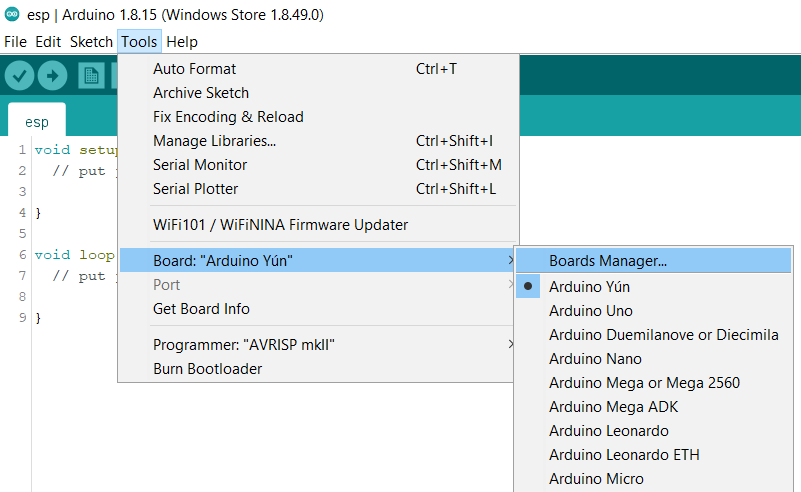Switch to the esp sketch tab
Viewport: 801px width, 492px height.
[37, 122]
